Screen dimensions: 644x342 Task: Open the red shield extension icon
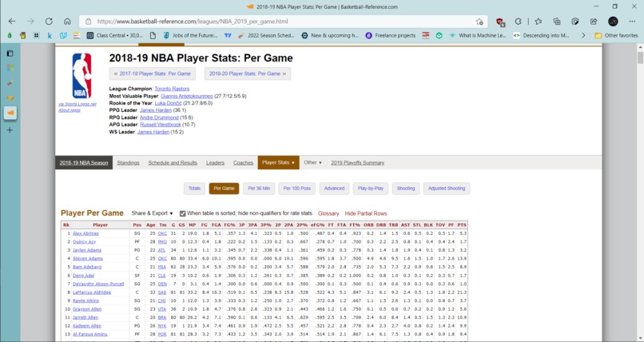pos(500,22)
